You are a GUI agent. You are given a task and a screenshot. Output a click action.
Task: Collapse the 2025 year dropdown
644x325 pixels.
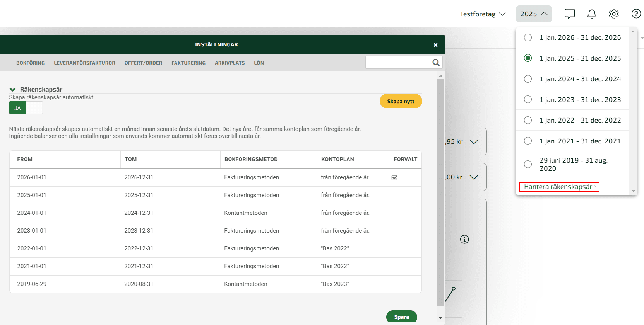[534, 14]
